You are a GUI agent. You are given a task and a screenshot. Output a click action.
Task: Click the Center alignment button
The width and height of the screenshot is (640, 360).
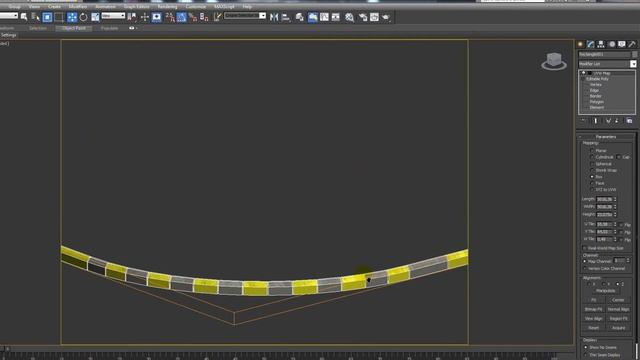(618, 300)
